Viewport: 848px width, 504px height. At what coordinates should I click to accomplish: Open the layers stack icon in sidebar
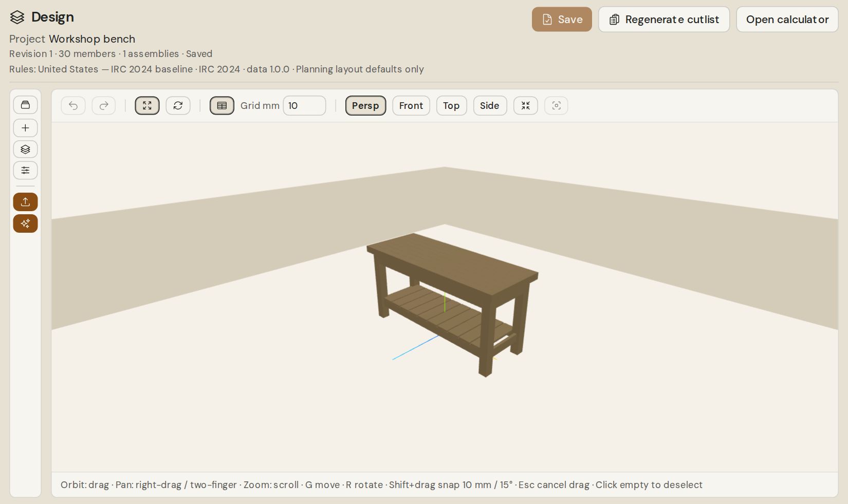pyautogui.click(x=25, y=150)
